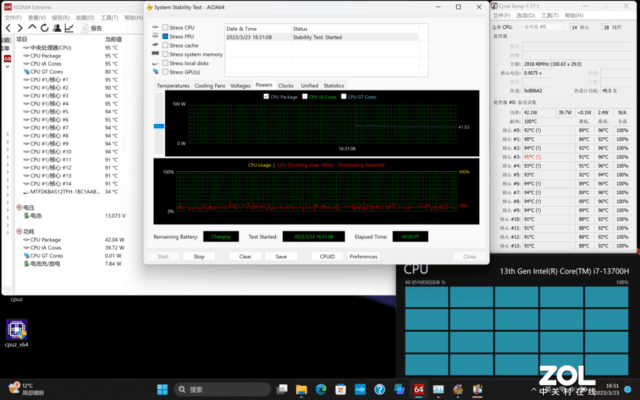The height and width of the screenshot is (400, 640).
Task: Open the weather widget on the taskbar
Action: coord(20,388)
